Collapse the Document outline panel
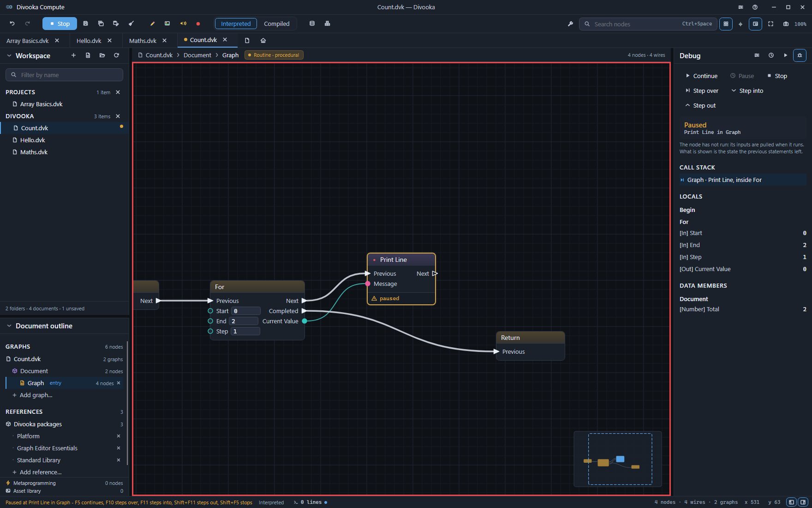812x508 pixels. 9,326
